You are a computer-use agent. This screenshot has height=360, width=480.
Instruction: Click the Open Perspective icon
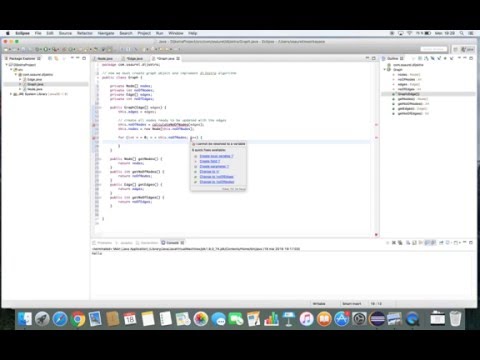point(455,49)
